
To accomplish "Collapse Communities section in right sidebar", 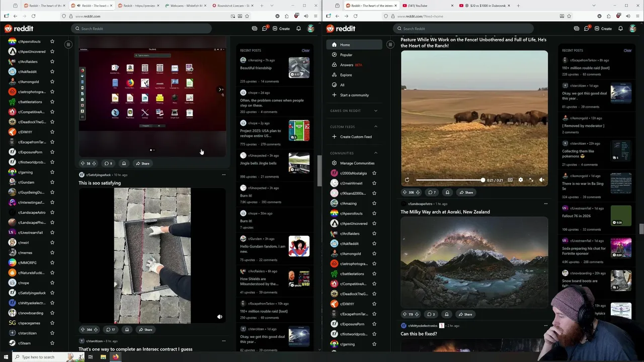I will point(375,153).
